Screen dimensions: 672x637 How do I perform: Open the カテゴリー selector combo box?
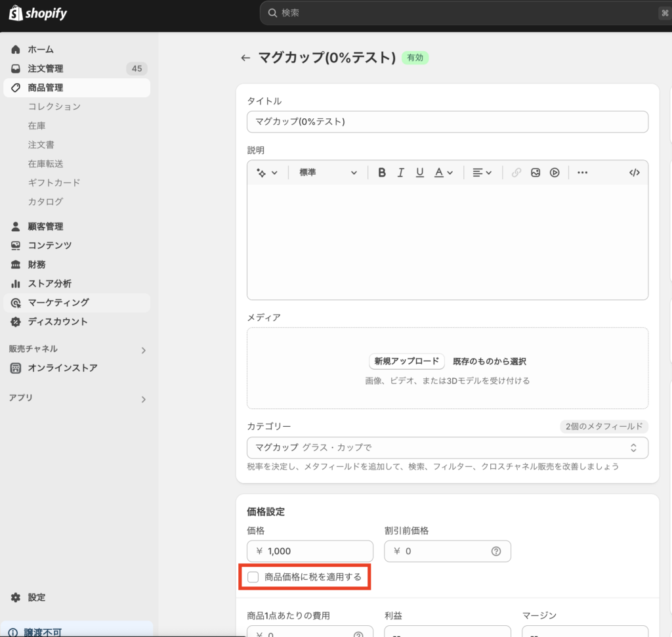click(x=447, y=448)
